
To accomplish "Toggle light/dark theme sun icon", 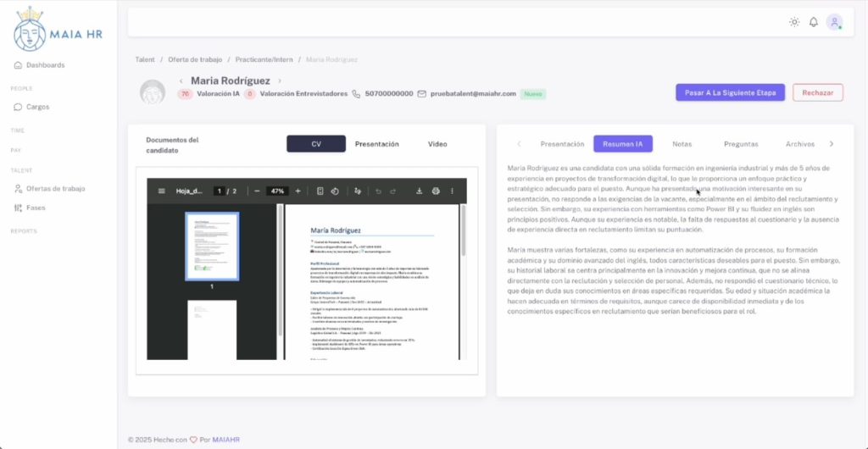I will tap(794, 22).
